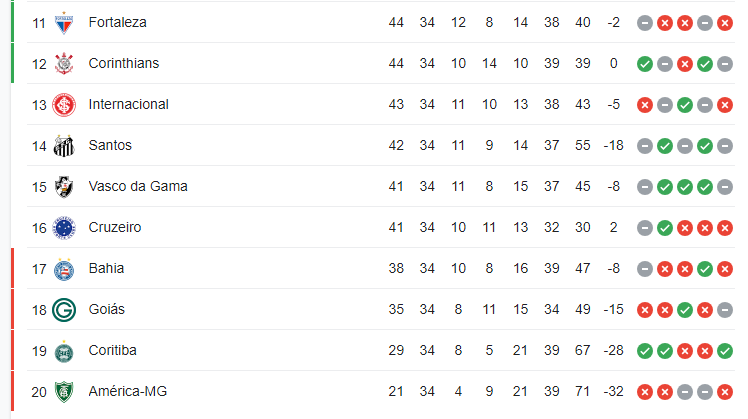
Task: Click Goiás' green win form icon
Action: tap(685, 310)
